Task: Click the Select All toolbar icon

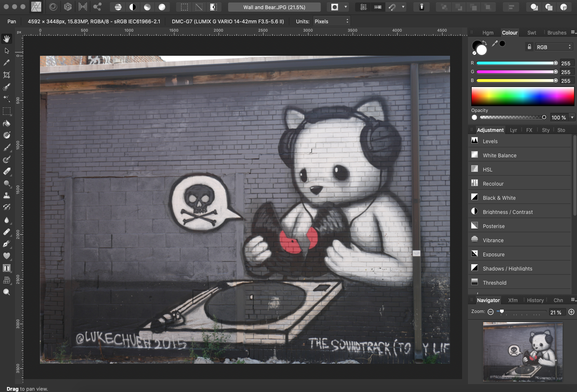Action: coord(184,7)
